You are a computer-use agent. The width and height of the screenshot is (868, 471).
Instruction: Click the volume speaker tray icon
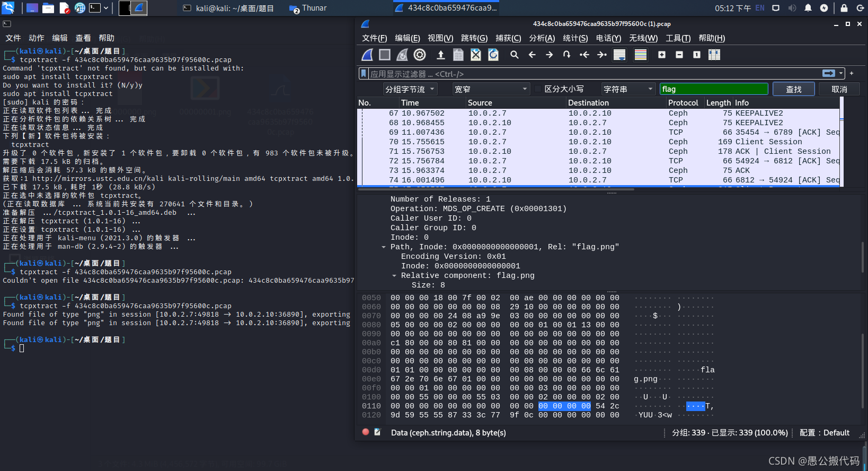(x=792, y=8)
